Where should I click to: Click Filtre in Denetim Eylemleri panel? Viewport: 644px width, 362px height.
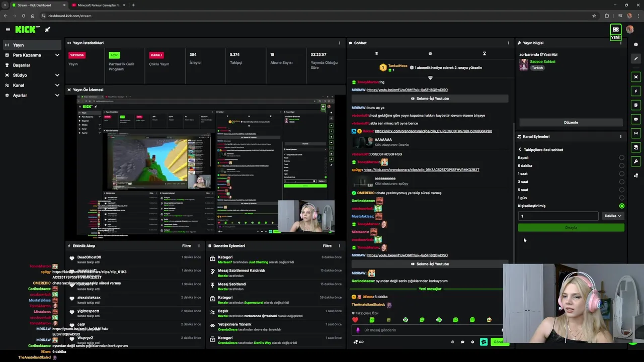click(327, 246)
